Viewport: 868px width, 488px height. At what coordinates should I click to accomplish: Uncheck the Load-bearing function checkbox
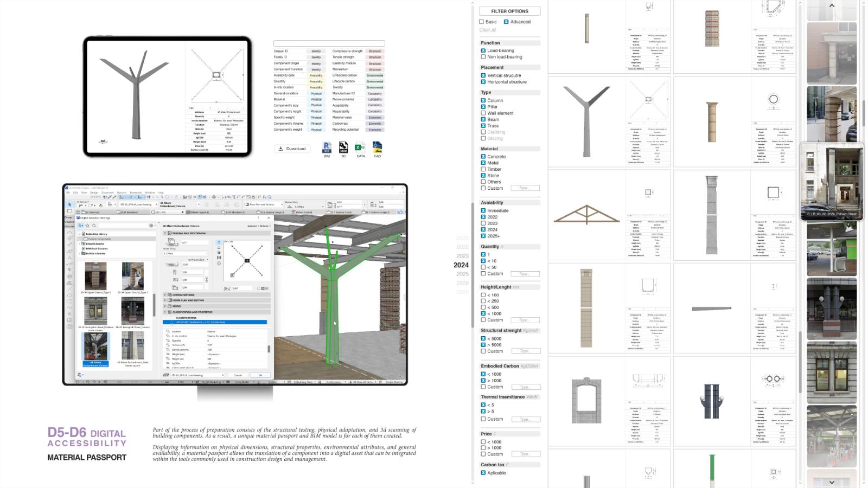pyautogui.click(x=483, y=50)
